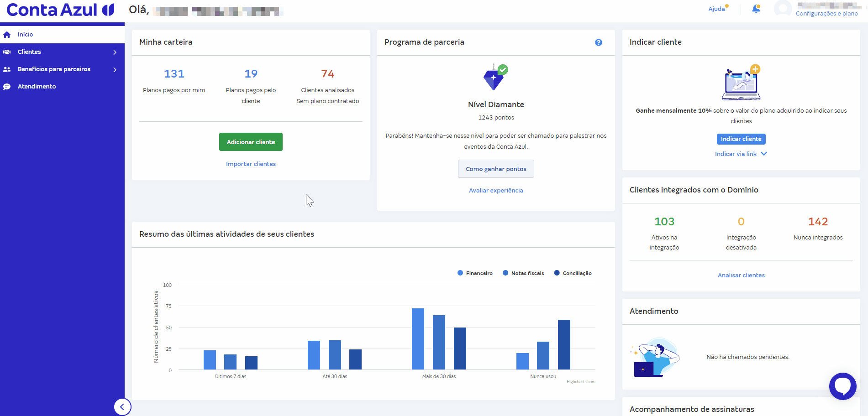
Task: Expand the Clientes submenu chevron
Action: pos(115,52)
